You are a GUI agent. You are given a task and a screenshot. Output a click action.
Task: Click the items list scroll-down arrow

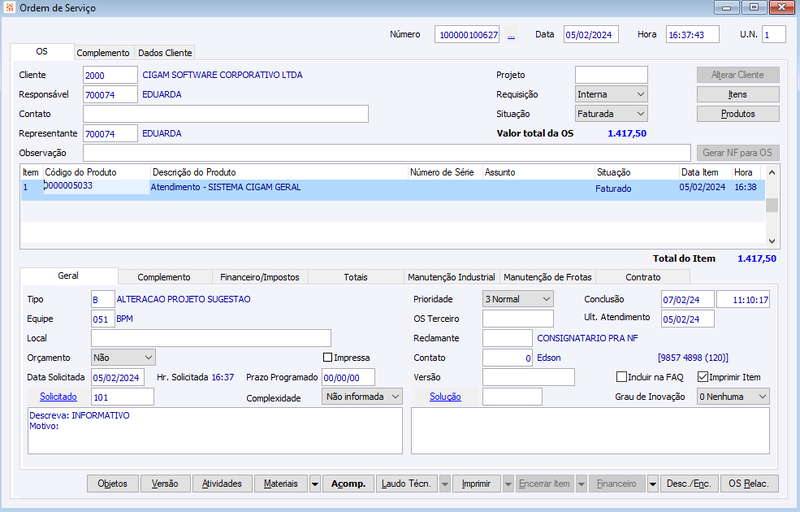click(x=772, y=241)
